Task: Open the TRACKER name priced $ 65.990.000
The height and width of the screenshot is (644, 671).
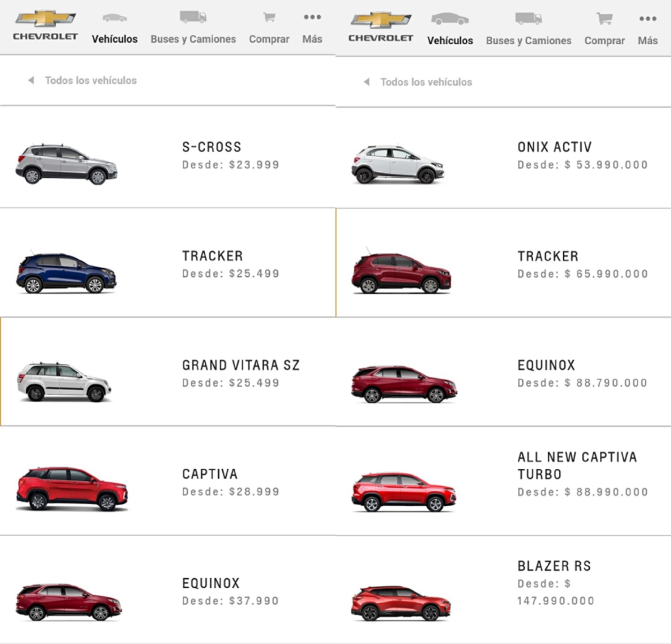Action: tap(548, 256)
